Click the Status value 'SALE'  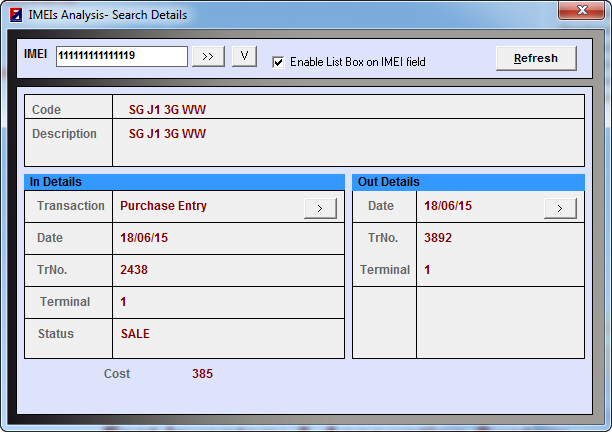click(135, 334)
